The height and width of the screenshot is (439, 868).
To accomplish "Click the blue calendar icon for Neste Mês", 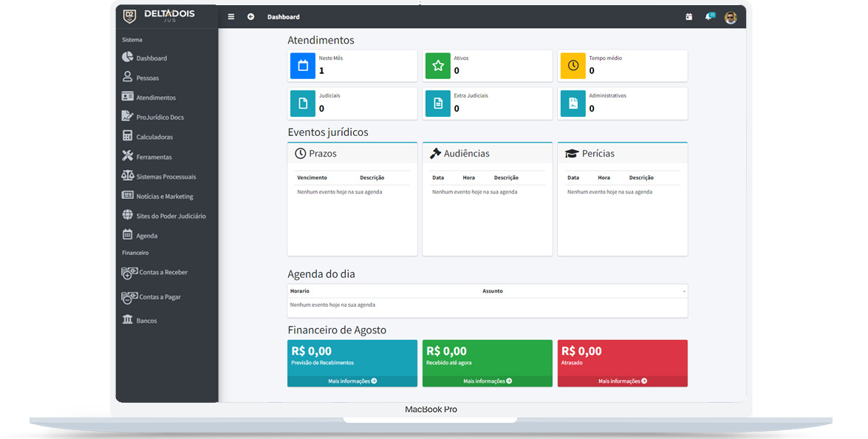I will click(303, 66).
